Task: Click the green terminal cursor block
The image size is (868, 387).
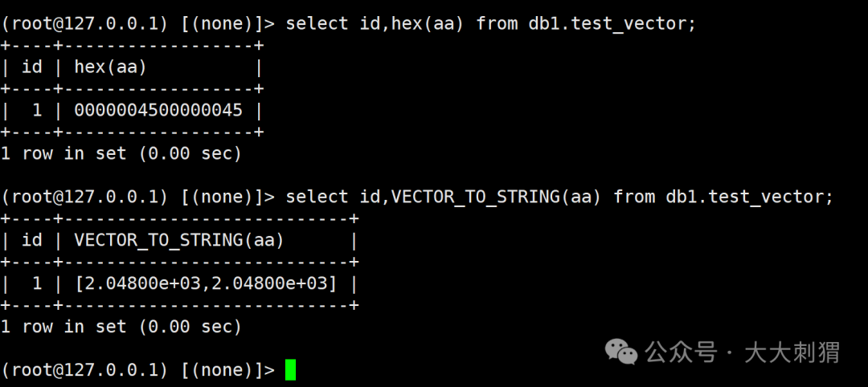Action: coord(290,370)
